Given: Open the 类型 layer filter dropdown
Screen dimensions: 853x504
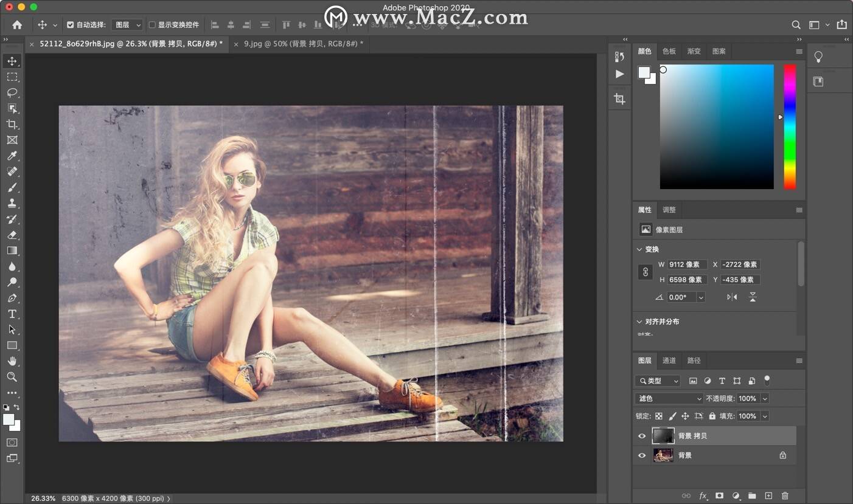Looking at the screenshot, I should [658, 381].
